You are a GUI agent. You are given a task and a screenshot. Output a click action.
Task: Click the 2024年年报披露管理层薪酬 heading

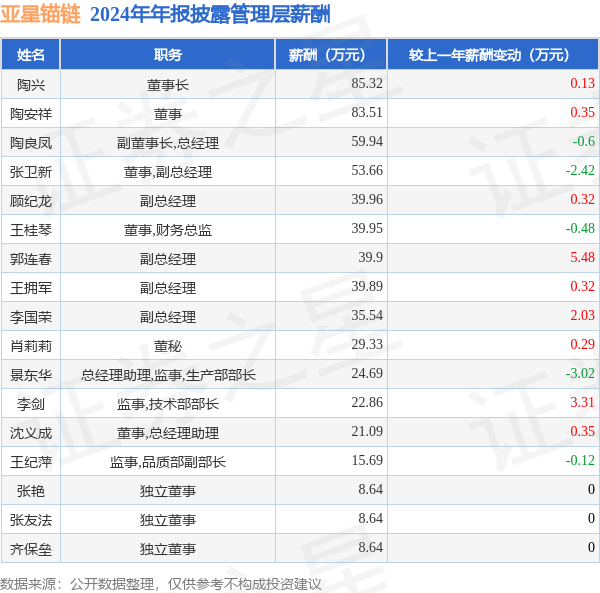(x=210, y=15)
